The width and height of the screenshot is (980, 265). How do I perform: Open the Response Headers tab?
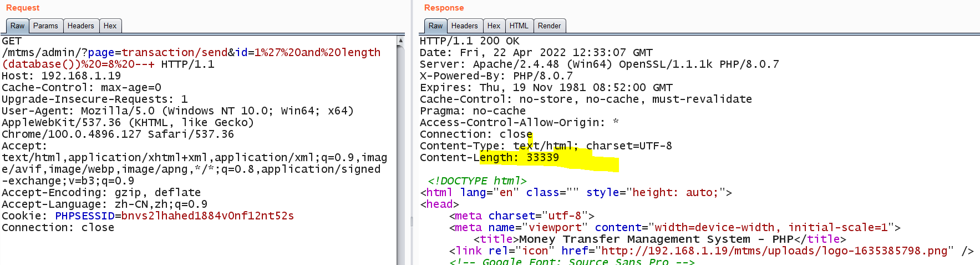pyautogui.click(x=464, y=26)
